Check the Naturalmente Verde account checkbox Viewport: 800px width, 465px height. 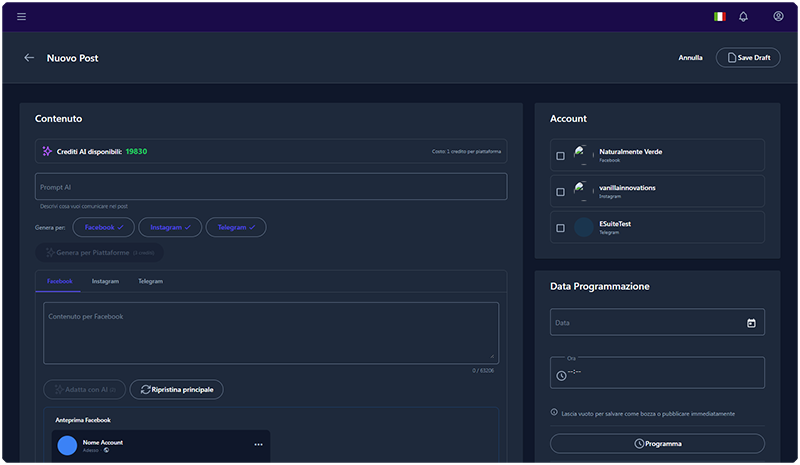tap(560, 156)
